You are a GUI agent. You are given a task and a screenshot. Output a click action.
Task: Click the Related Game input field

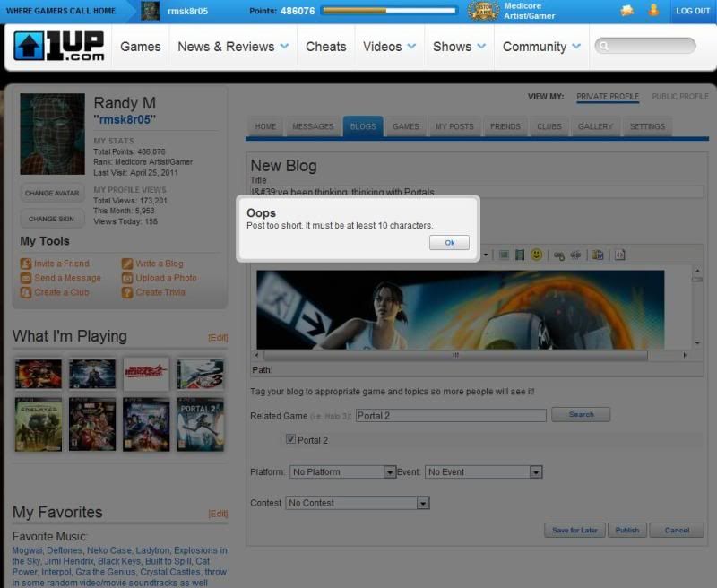(x=451, y=416)
